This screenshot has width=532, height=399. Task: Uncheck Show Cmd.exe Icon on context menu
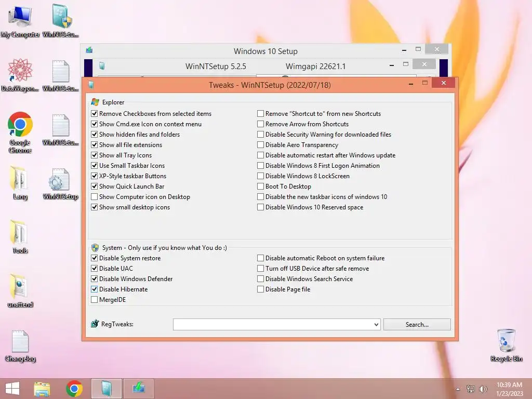coord(95,124)
